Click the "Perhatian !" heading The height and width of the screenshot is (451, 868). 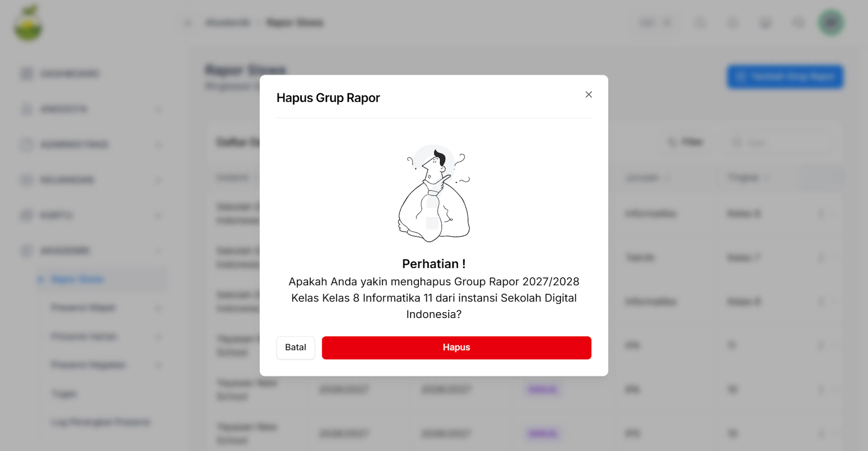tap(434, 264)
